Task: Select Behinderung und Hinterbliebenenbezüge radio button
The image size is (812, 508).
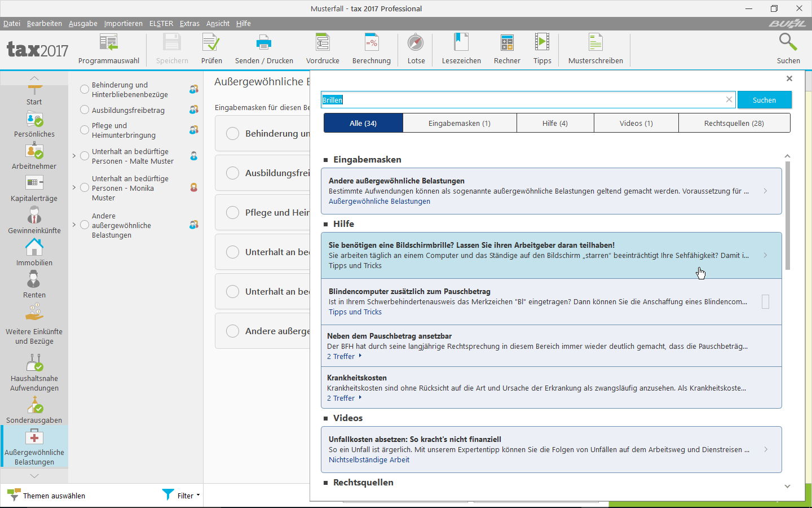Action: 85,90
